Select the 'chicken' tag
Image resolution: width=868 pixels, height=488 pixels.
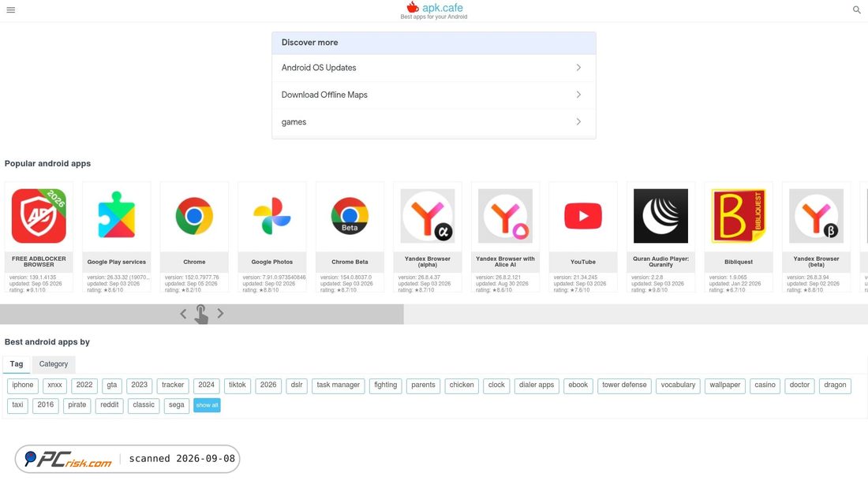pos(462,386)
